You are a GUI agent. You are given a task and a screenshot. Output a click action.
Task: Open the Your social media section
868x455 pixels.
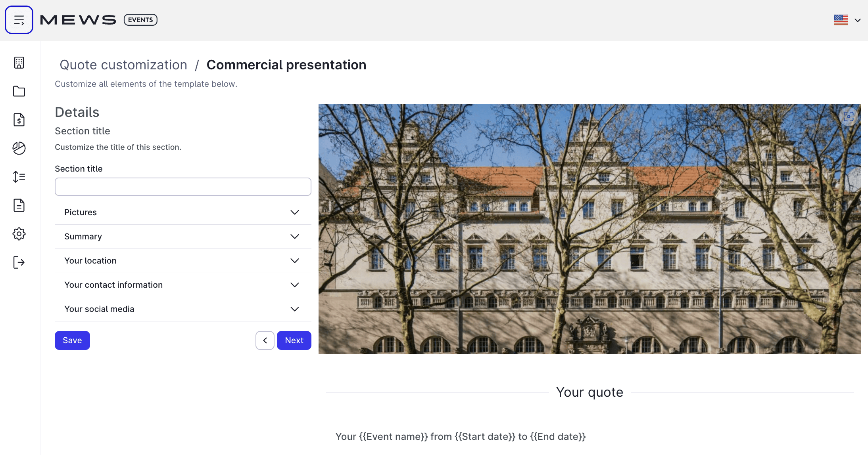tap(182, 309)
